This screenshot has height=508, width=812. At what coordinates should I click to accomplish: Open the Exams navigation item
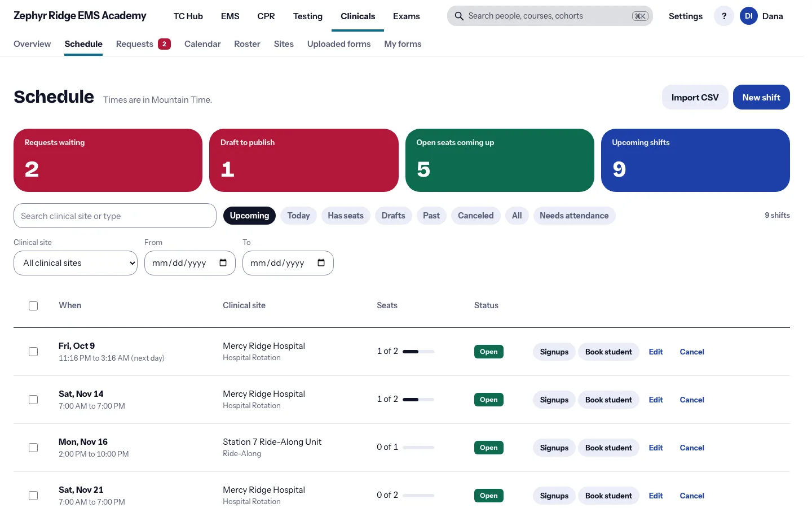pyautogui.click(x=407, y=16)
